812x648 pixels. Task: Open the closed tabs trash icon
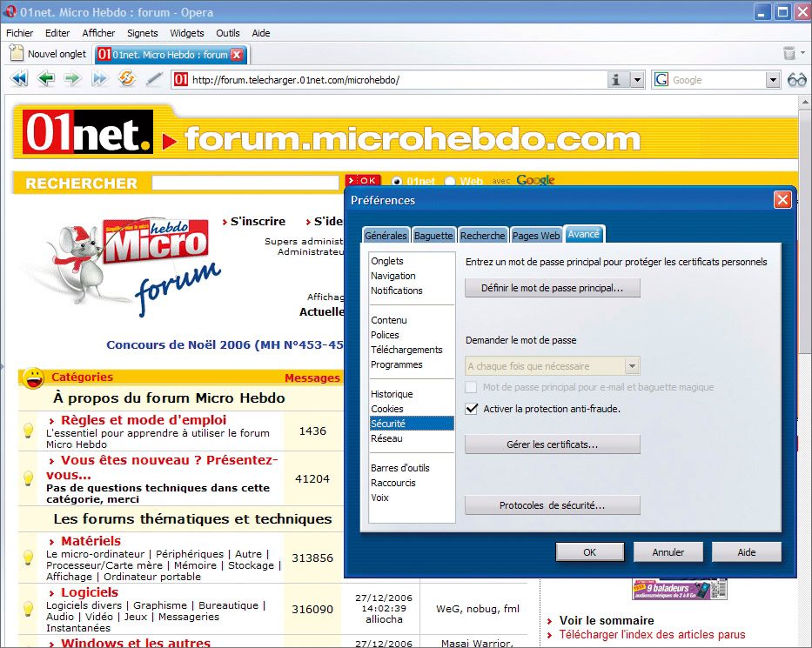[789, 54]
